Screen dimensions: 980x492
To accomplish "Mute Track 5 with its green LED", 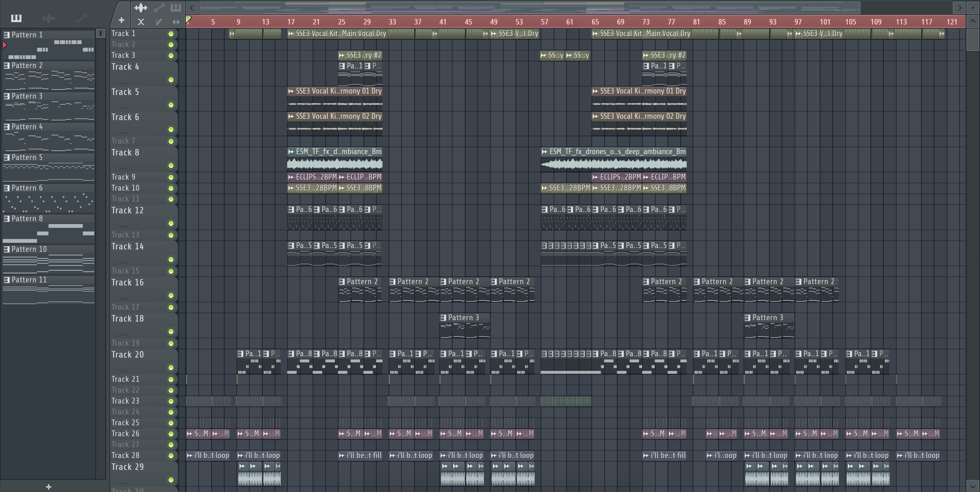I will tap(171, 105).
